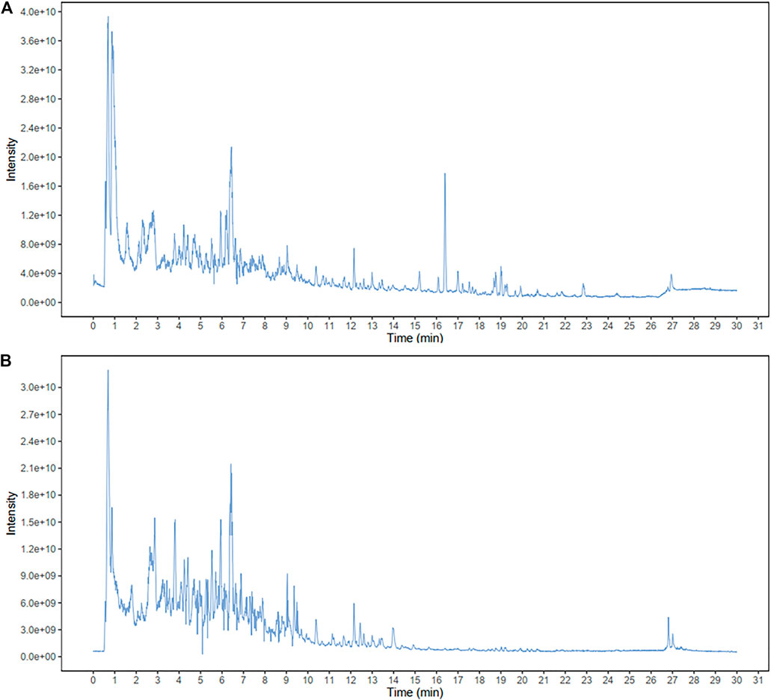Click the 1.6e+10 y-axis value
Viewport: 771px width, 700px height.
tap(39, 186)
